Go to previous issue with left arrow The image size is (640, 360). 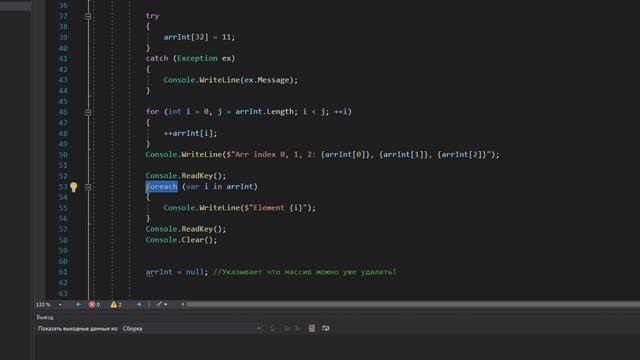coord(78,304)
